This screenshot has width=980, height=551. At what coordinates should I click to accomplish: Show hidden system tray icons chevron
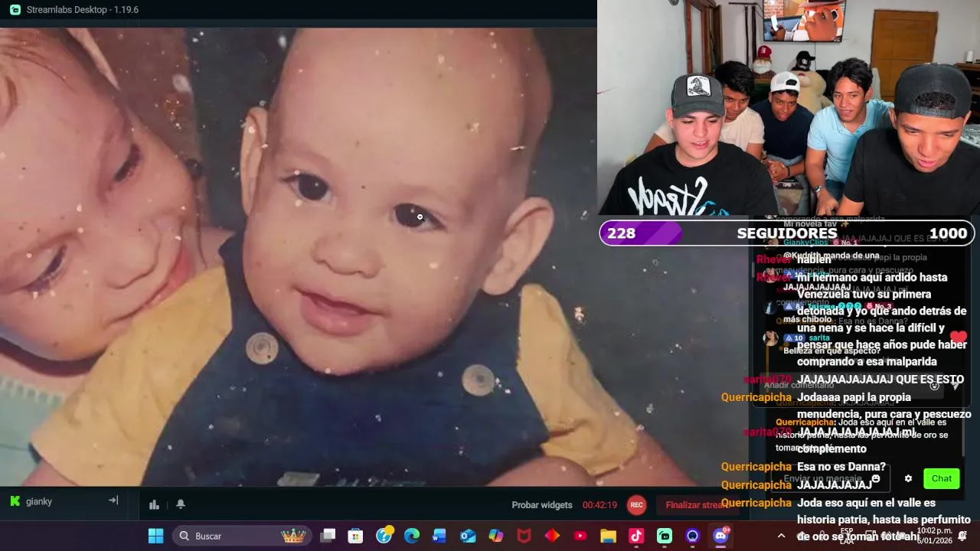[781, 536]
